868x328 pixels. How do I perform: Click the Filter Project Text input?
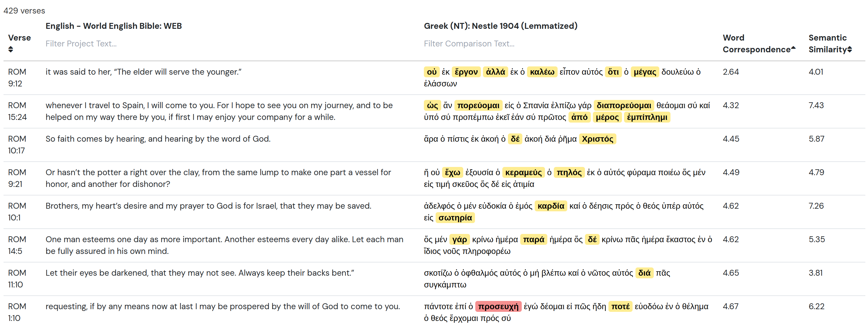[x=223, y=44]
